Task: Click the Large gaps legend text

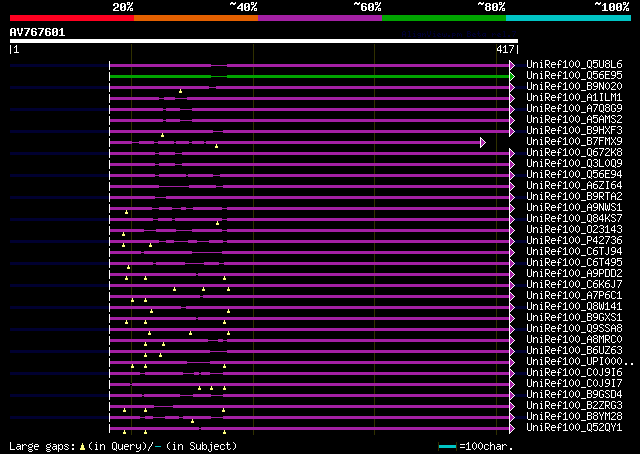Action: [x=42, y=446]
